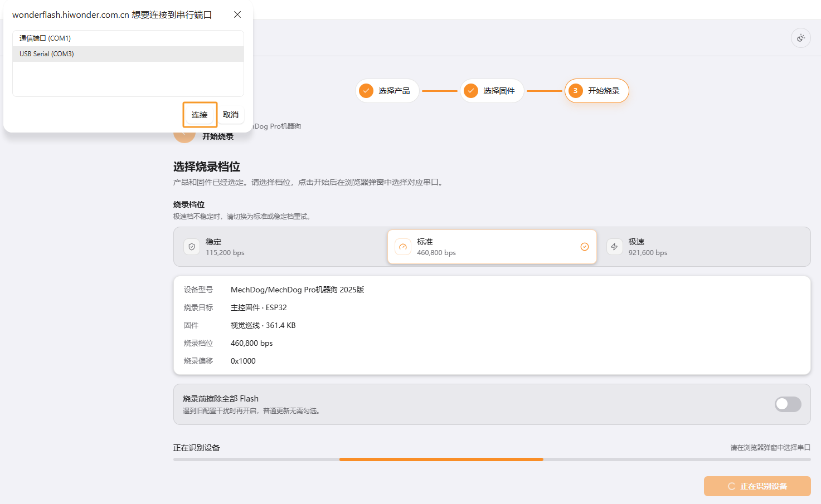821x504 pixels.
Task: Select USB Serial (COM3) port entry
Action: (128, 54)
